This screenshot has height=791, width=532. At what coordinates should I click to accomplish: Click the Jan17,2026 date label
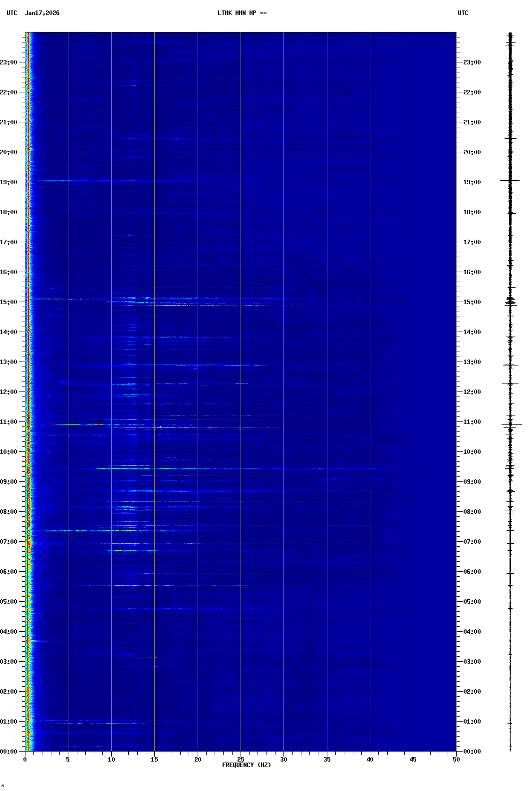tap(42, 13)
